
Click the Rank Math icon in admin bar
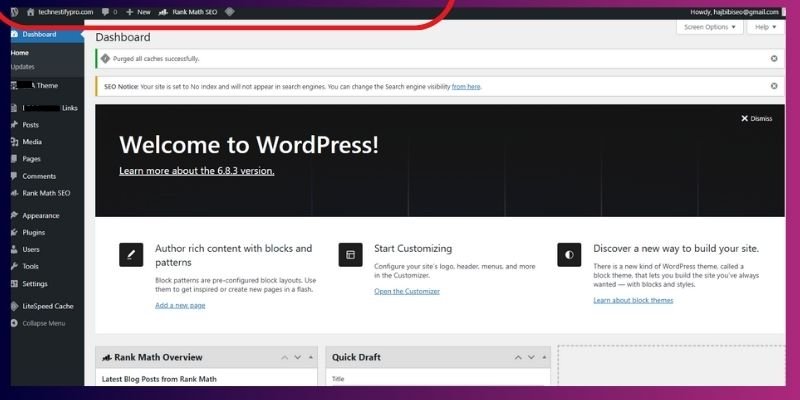pos(163,12)
